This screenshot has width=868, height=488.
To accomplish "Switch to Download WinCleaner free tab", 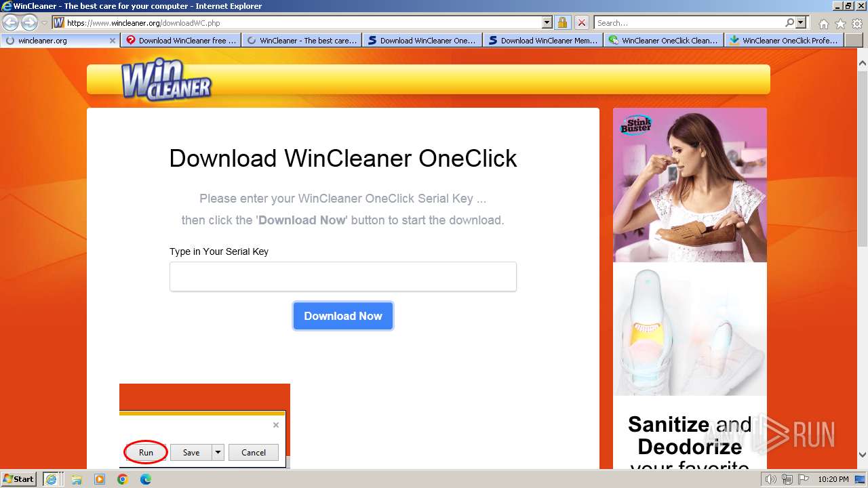I will point(181,41).
